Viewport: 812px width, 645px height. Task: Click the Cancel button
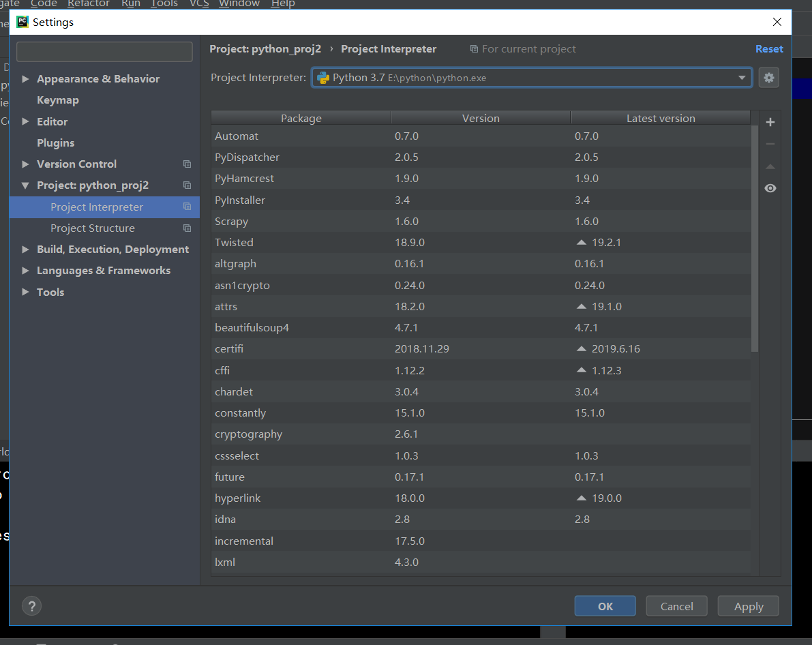click(676, 606)
